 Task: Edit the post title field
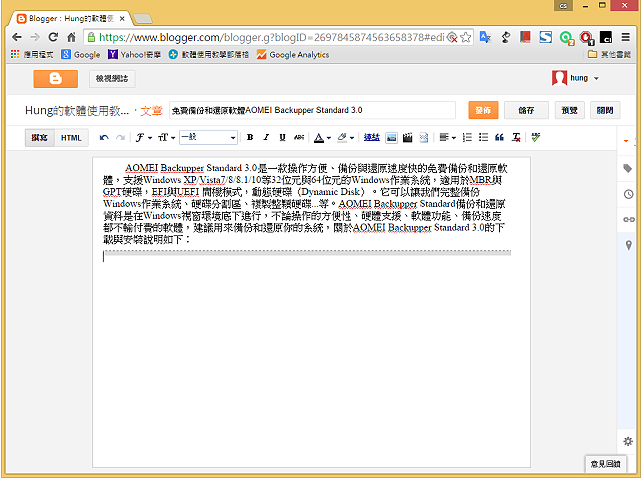312,110
